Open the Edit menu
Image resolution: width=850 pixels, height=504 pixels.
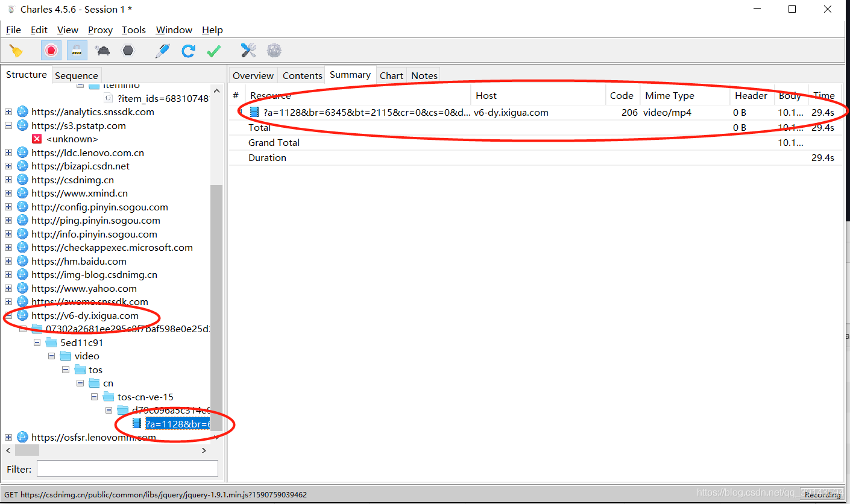tap(39, 30)
